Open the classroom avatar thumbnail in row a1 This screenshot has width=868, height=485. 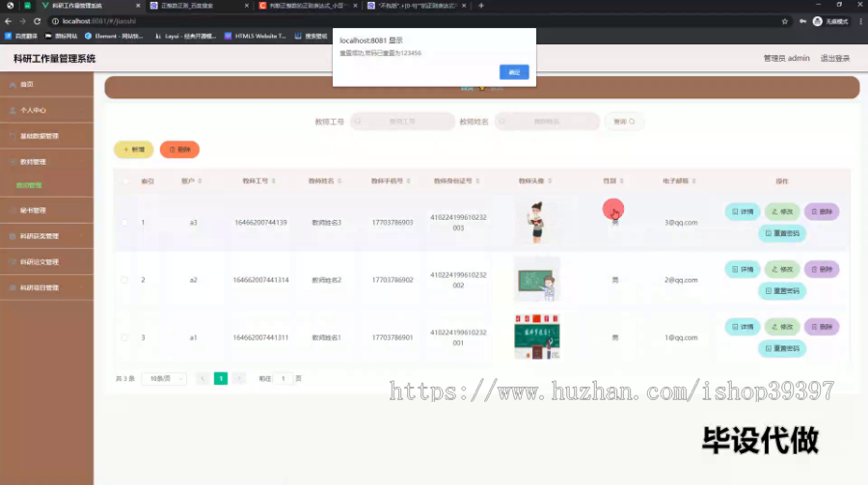click(536, 337)
